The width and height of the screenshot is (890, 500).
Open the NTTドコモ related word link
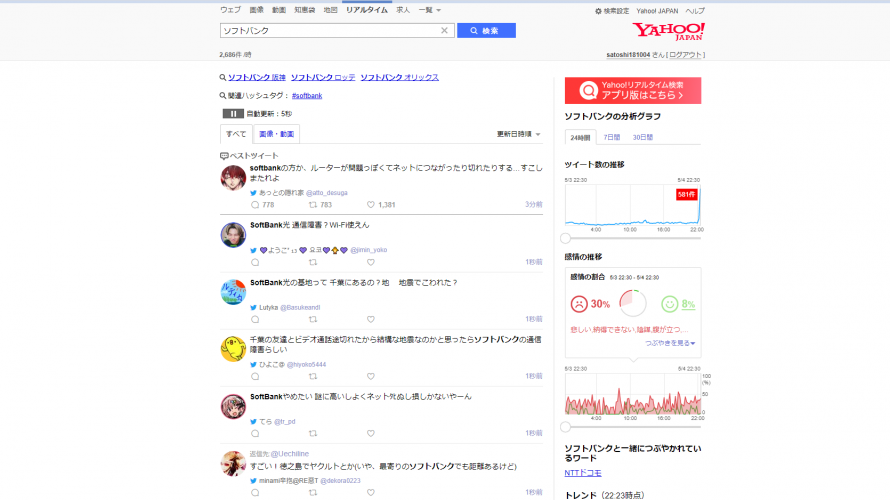click(x=583, y=473)
